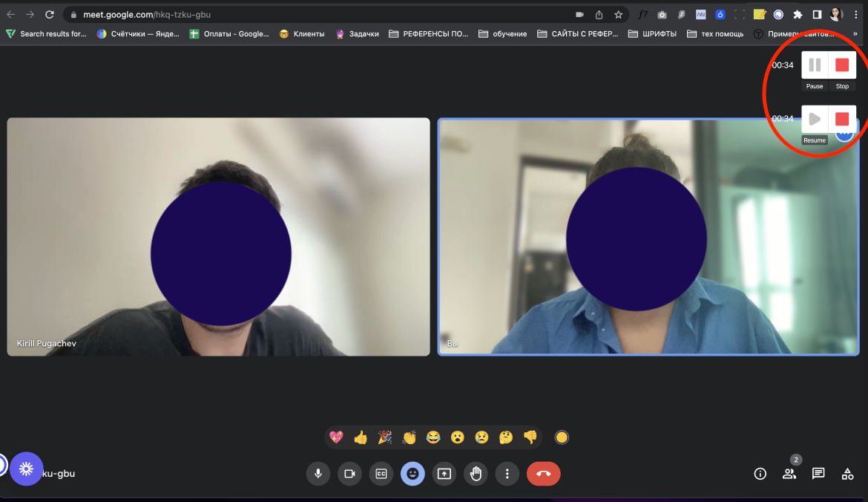The image size is (868, 502).
Task: Open the Activities panel icon
Action: (848, 473)
